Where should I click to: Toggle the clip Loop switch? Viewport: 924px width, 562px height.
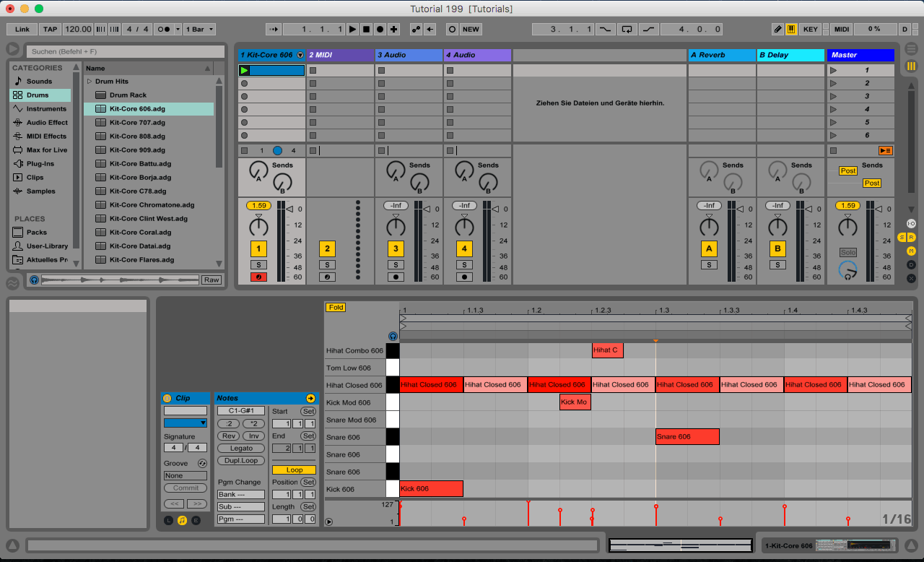294,470
